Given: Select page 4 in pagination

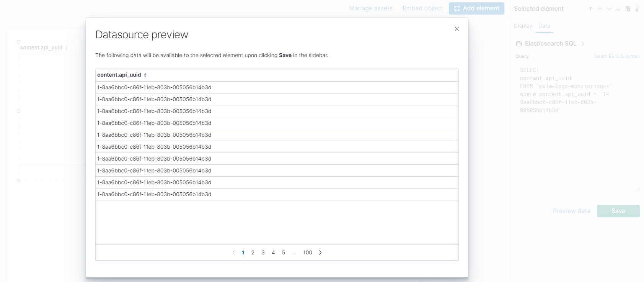Looking at the screenshot, I should point(273,252).
